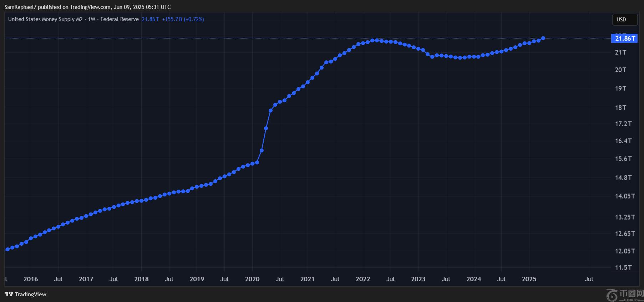The image size is (644, 302).
Task: Click the SamRaphael7 author name in header
Action: (20, 7)
